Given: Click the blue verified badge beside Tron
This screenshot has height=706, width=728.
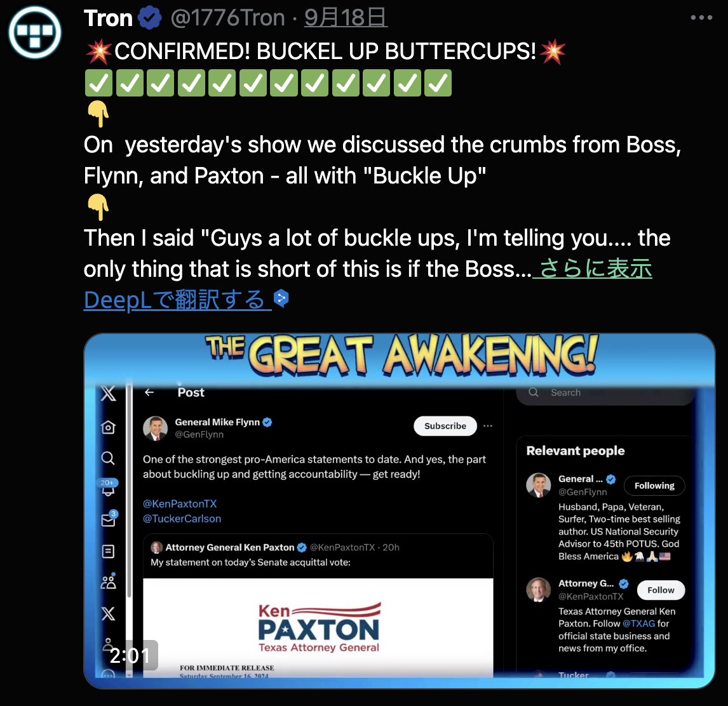Looking at the screenshot, I should click(149, 18).
